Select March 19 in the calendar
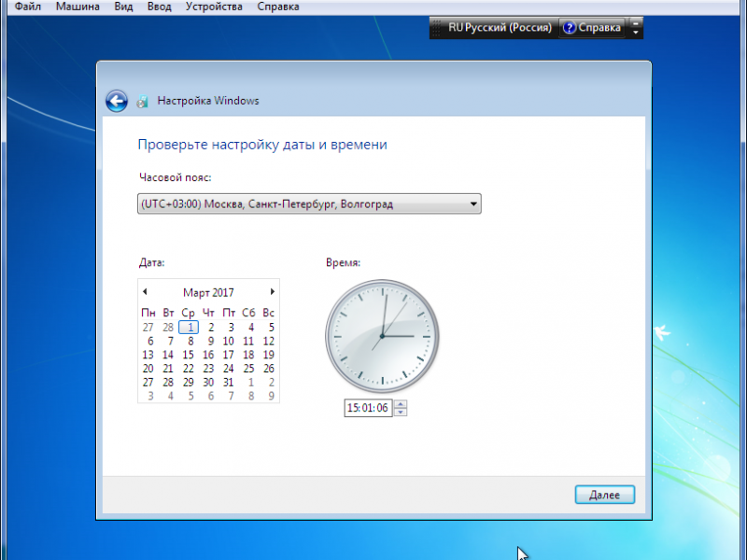The image size is (747, 560). 268,355
